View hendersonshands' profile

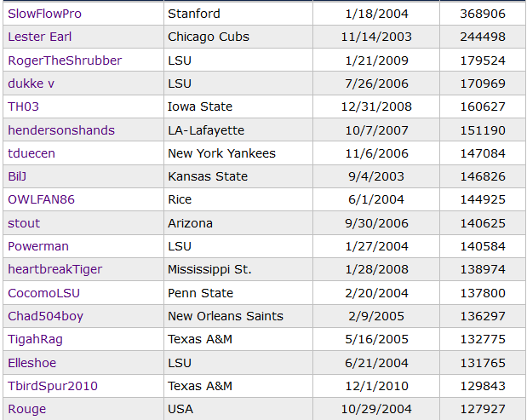point(61,130)
